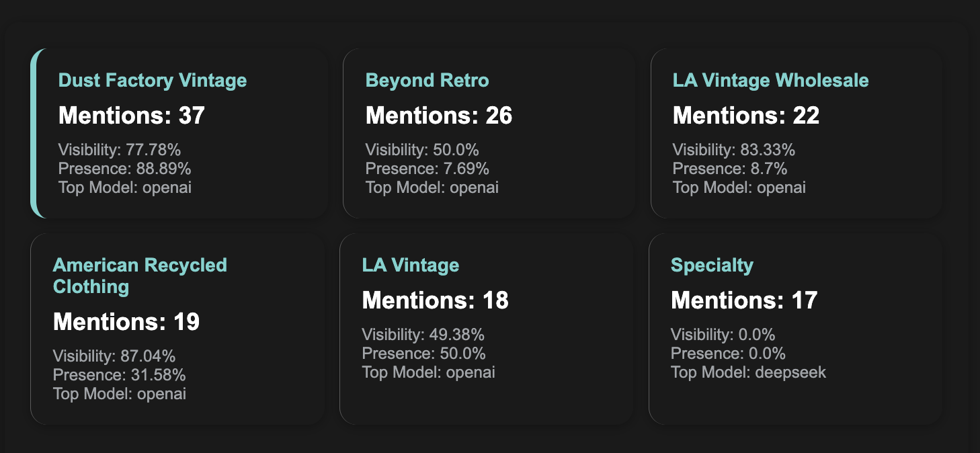Click the Mentions: 18 figure

(436, 300)
